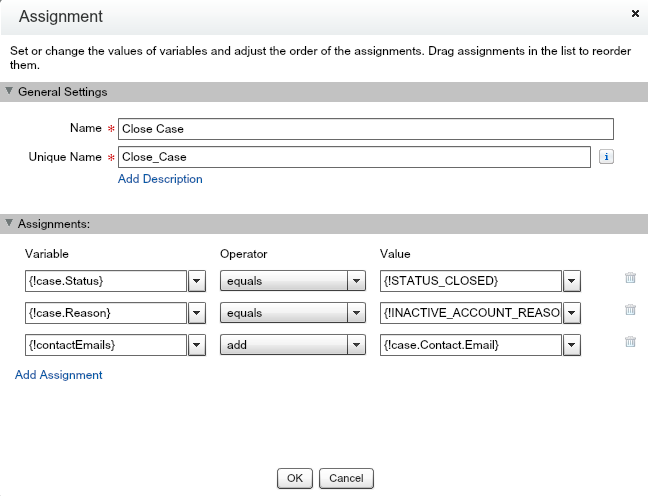Close the Assignment dialog
648x496 pixels.
click(636, 14)
